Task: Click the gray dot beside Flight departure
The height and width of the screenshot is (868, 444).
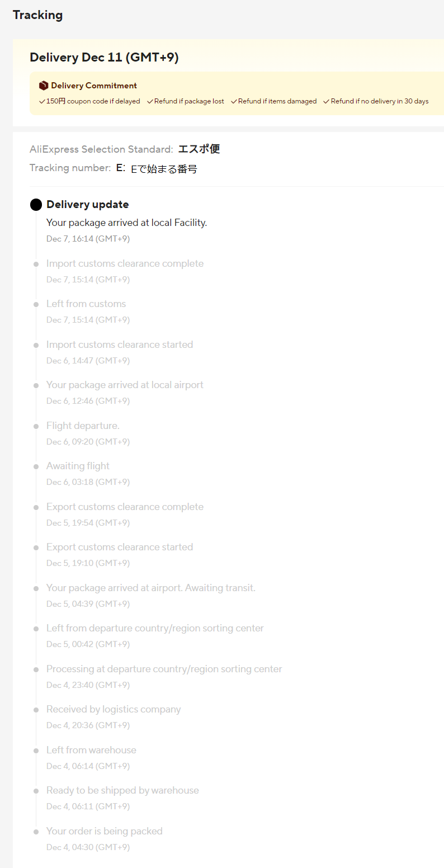Action: pyautogui.click(x=36, y=426)
